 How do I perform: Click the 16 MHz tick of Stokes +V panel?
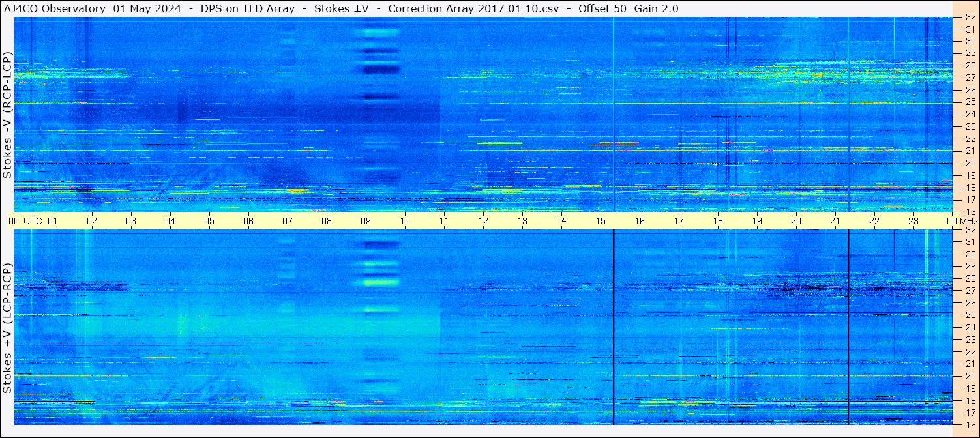click(970, 424)
